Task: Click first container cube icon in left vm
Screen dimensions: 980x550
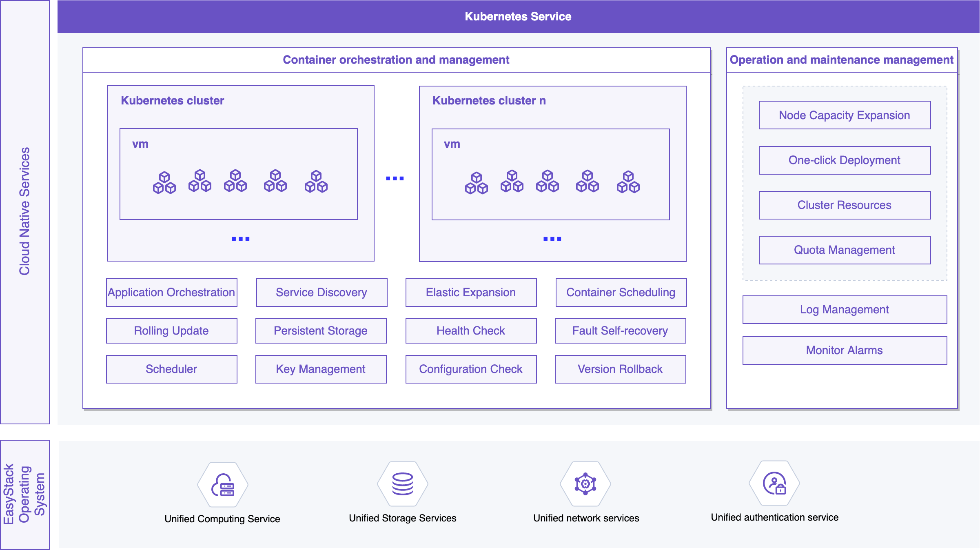Action: (x=164, y=182)
